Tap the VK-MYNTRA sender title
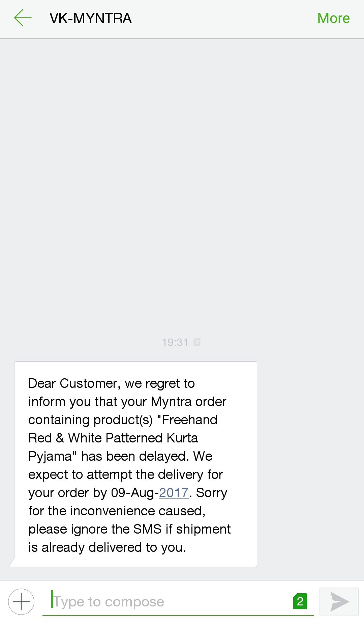This screenshot has height=623, width=364. point(90,19)
